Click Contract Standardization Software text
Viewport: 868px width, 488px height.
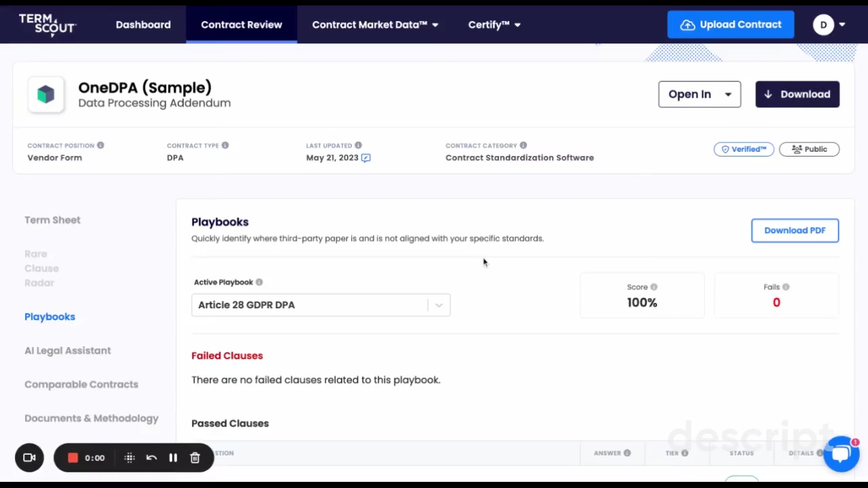tap(519, 157)
